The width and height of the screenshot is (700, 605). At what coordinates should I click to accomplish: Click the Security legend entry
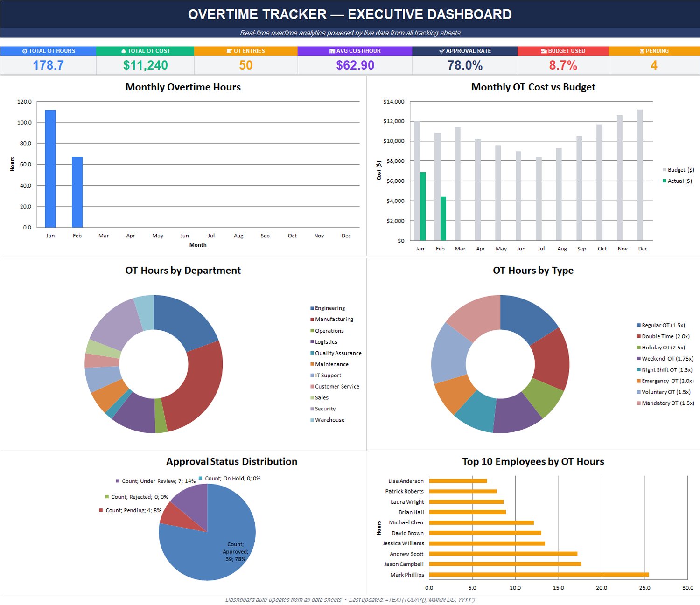point(323,409)
